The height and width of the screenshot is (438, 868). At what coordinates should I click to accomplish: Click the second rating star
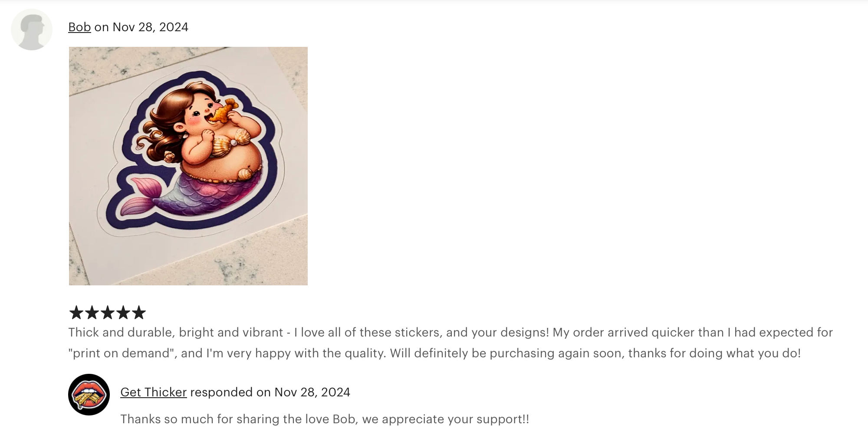[92, 312]
